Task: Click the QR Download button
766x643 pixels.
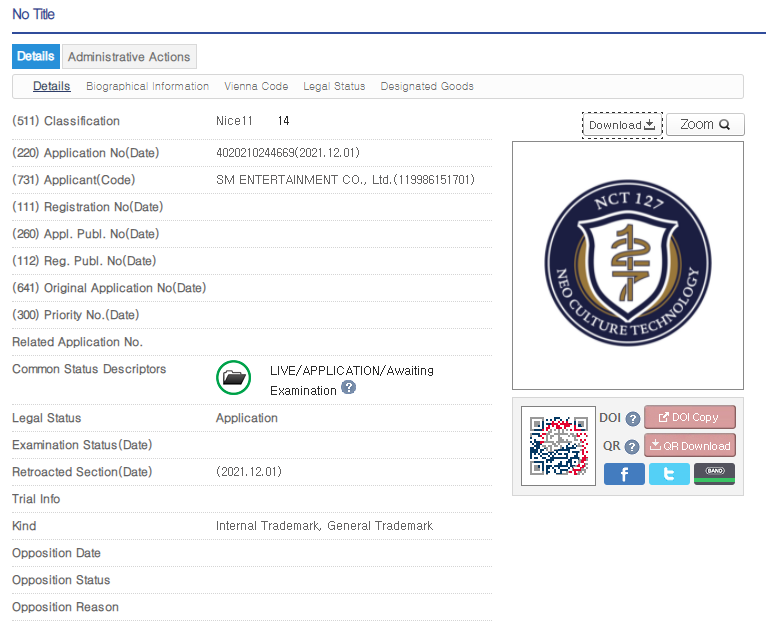Action: tap(689, 446)
